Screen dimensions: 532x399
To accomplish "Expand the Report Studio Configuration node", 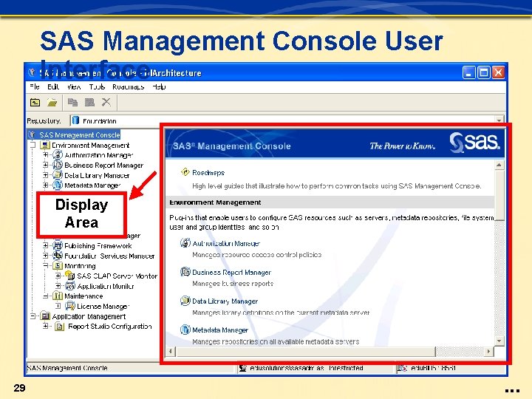I will click(x=46, y=326).
